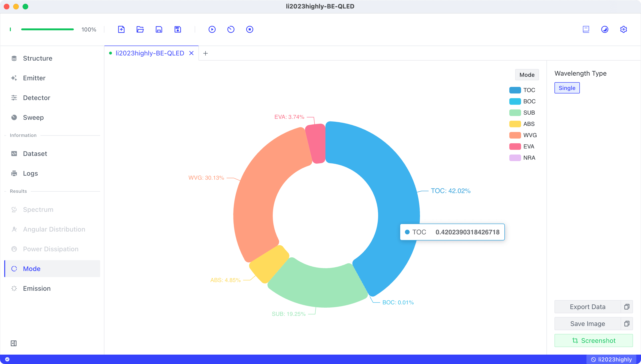641x364 pixels.
Task: Click the BOC: 0.01% chart label
Action: pos(398,302)
